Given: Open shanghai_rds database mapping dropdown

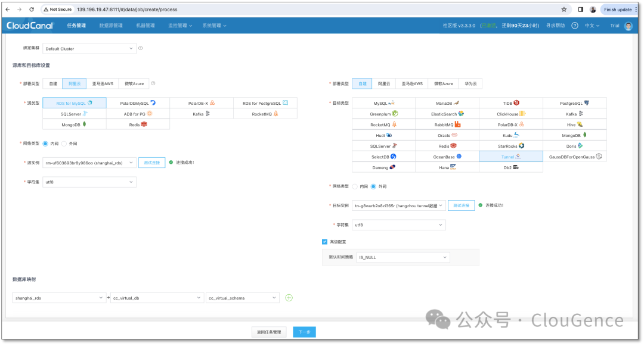Looking at the screenshot, I should [58, 298].
